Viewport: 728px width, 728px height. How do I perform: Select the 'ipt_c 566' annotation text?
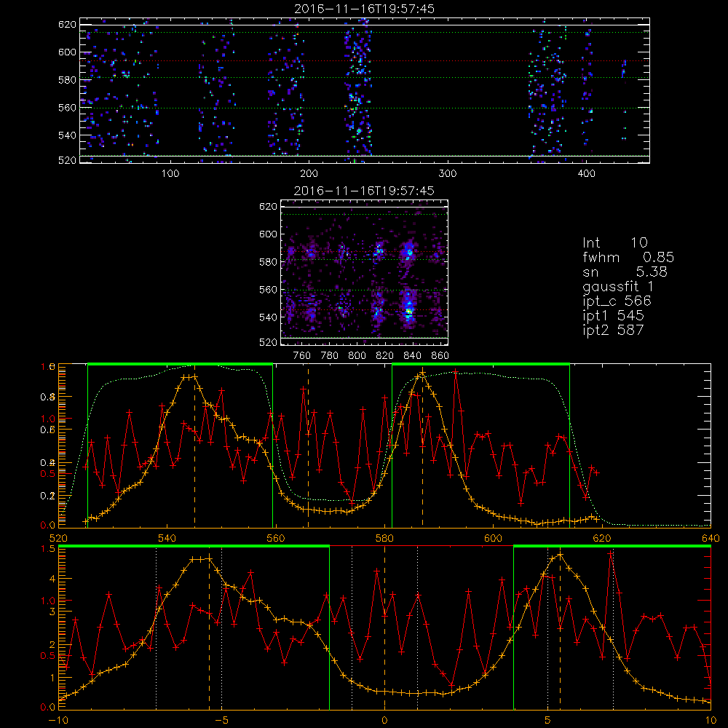[617, 301]
